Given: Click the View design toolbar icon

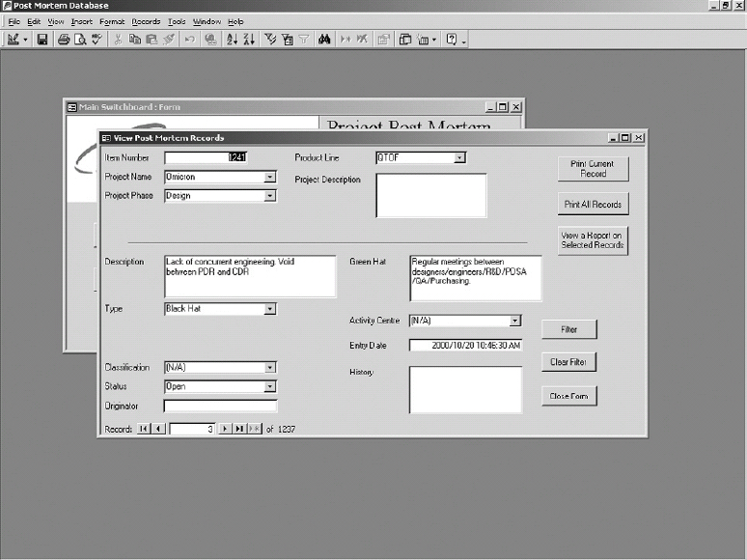Looking at the screenshot, I should (x=14, y=40).
